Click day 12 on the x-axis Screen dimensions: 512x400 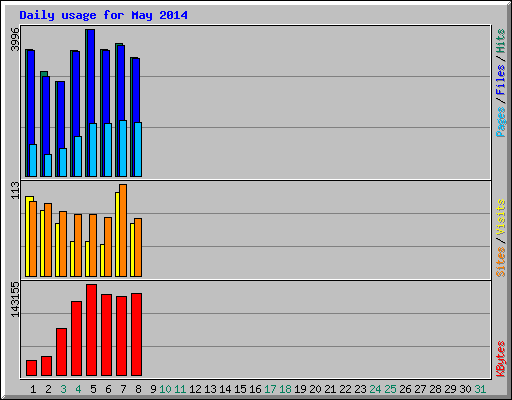tap(195, 389)
